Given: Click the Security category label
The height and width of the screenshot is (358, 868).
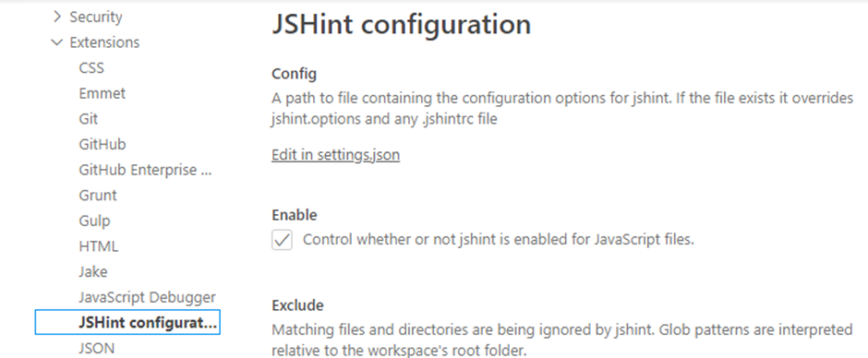Looking at the screenshot, I should (x=96, y=18).
